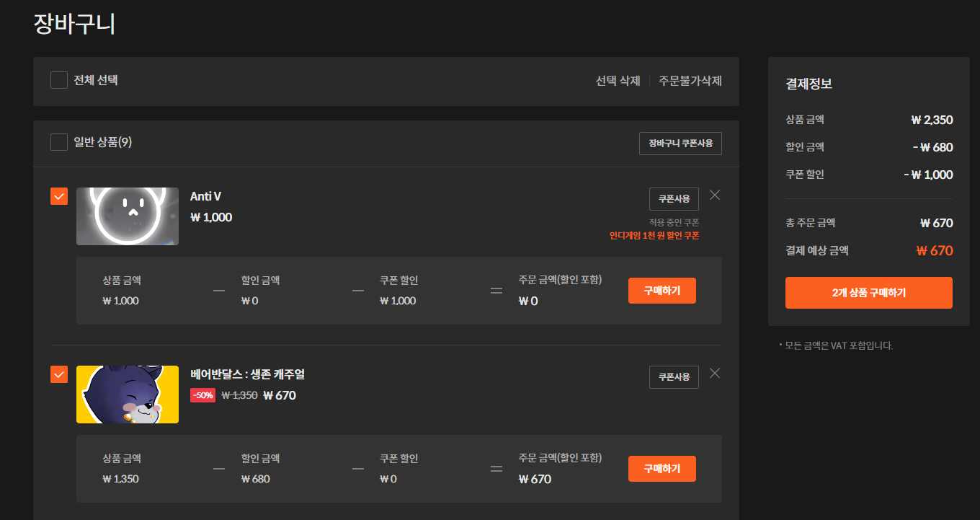The height and width of the screenshot is (520, 980).
Task: Deselect the 베어반달스 item checkbox
Action: click(x=59, y=374)
